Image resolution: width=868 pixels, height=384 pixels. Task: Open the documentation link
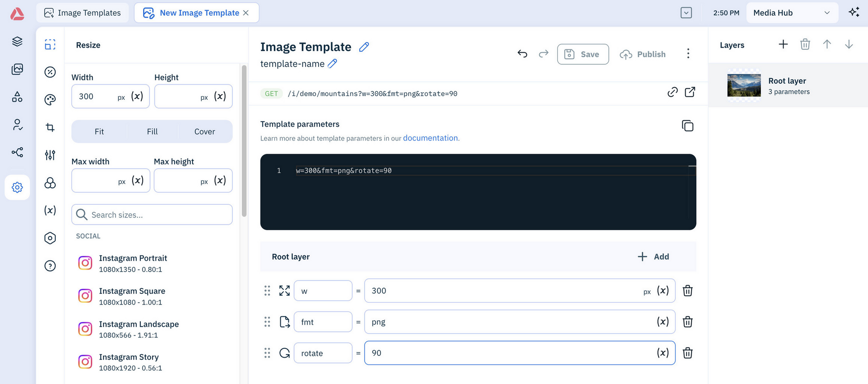click(x=430, y=138)
